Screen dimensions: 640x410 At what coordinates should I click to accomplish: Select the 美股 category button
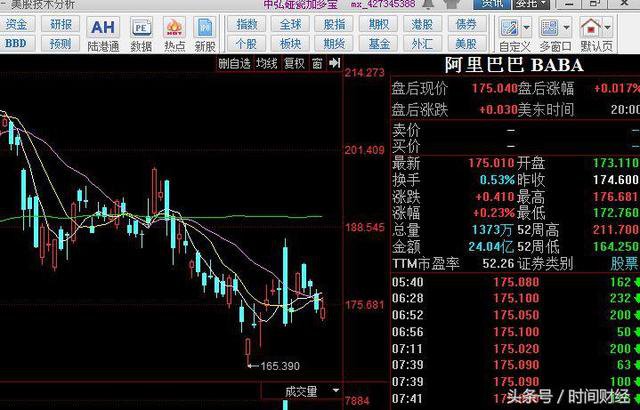[466, 43]
